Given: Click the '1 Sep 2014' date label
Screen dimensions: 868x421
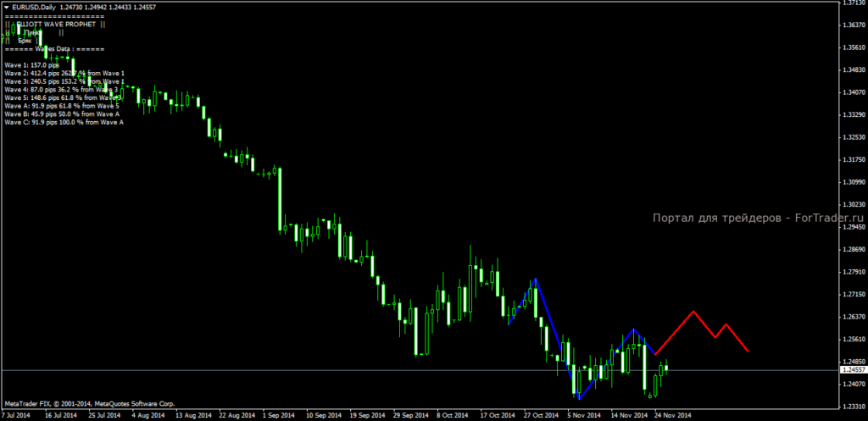Looking at the screenshot, I should 280,415.
